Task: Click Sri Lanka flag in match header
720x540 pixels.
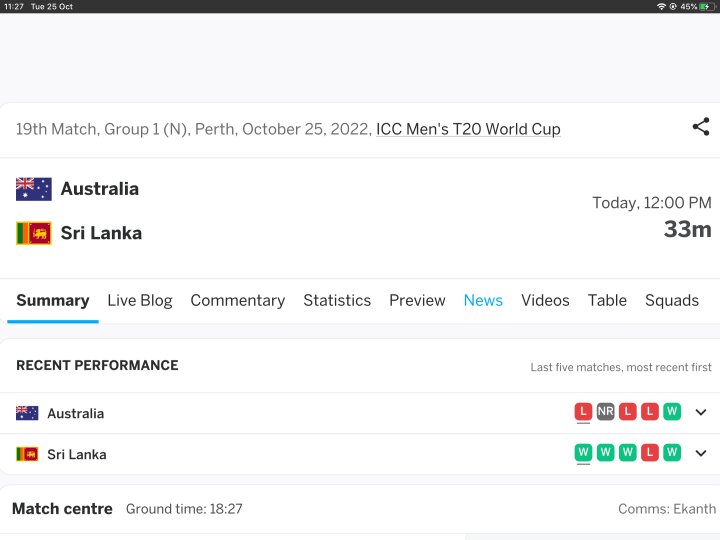Action: pos(34,233)
